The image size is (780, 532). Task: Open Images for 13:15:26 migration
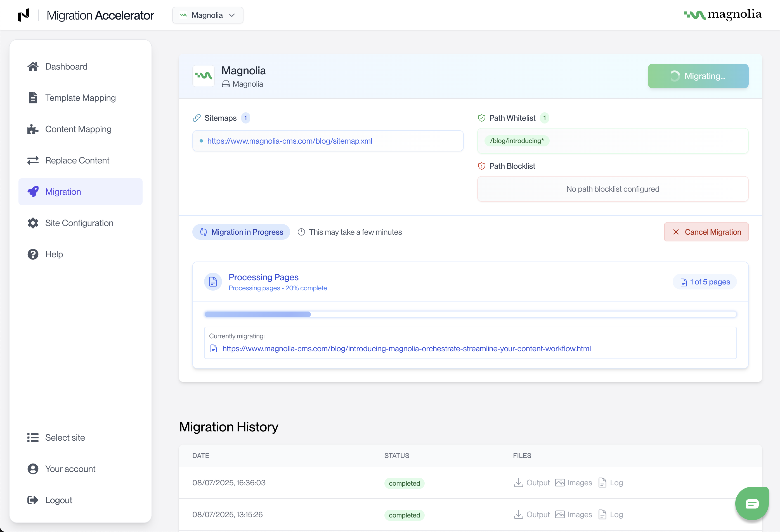click(x=573, y=515)
